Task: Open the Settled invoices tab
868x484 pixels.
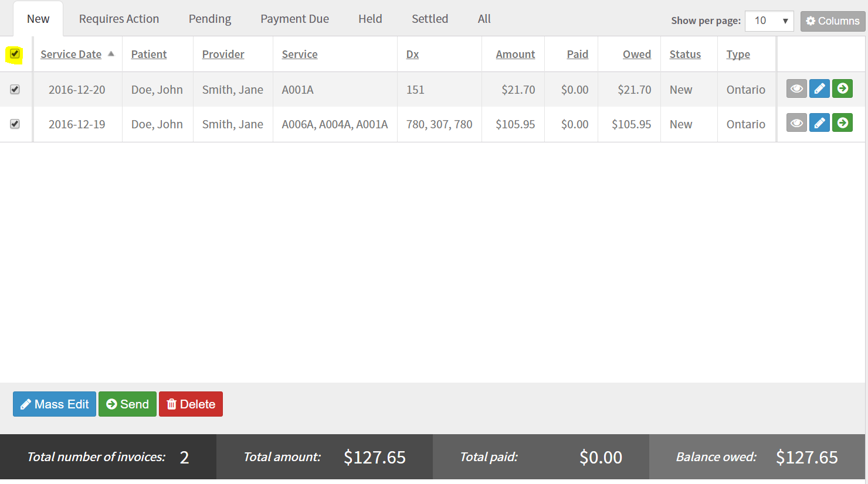Action: (430, 18)
